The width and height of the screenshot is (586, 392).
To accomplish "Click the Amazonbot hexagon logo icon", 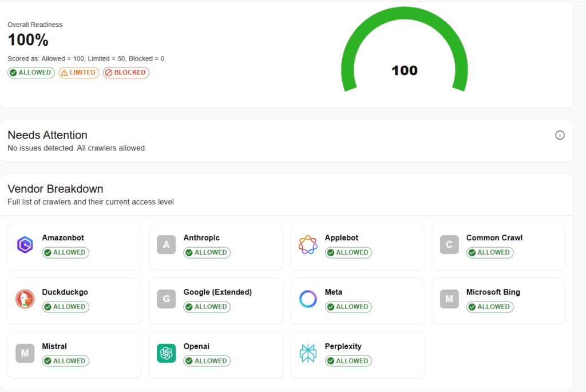I will [25, 245].
